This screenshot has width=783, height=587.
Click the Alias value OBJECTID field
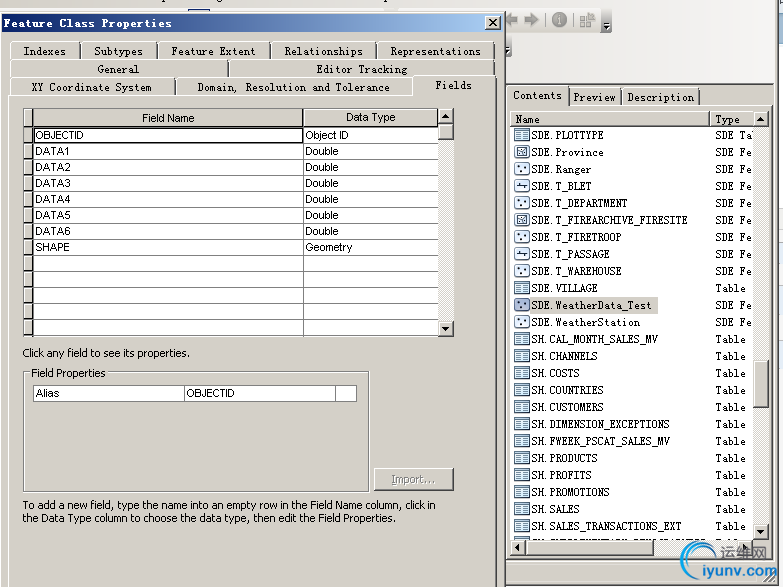coord(260,393)
